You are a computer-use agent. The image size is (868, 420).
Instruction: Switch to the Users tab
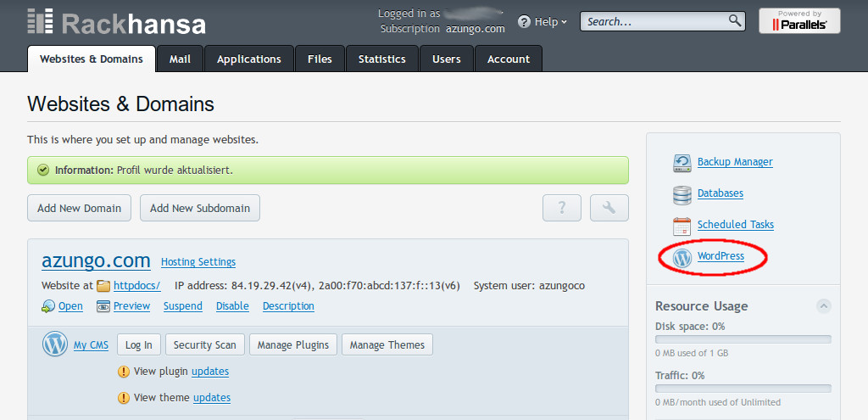(446, 59)
